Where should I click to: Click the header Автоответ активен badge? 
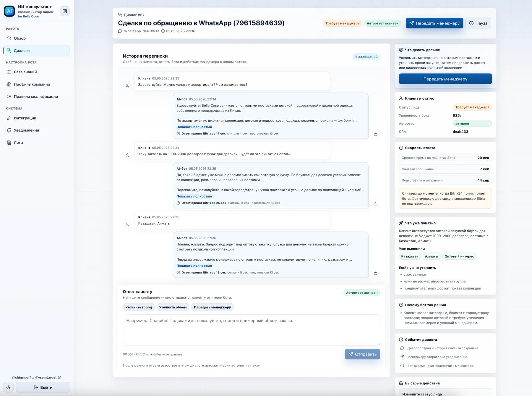pyautogui.click(x=382, y=23)
